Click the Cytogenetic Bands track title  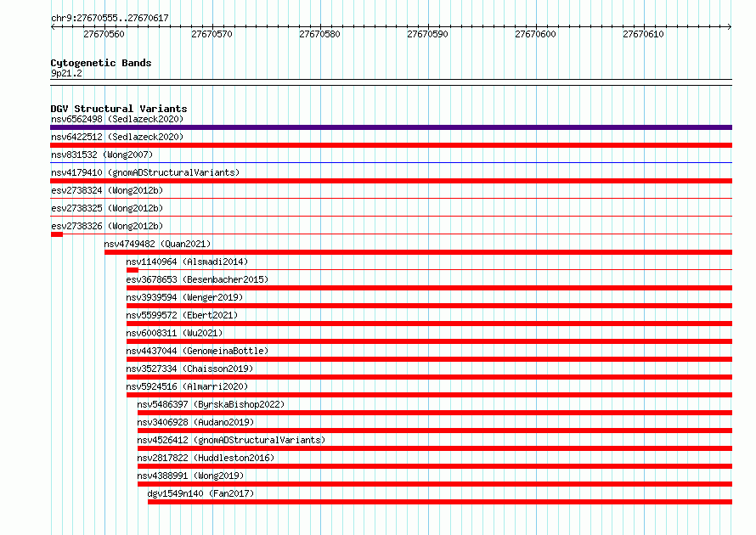tap(101, 63)
